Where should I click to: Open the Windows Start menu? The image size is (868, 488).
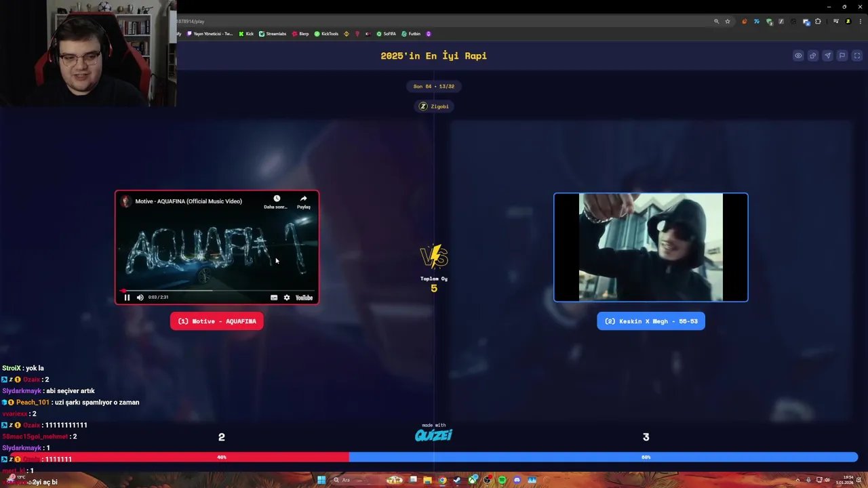pos(321,480)
